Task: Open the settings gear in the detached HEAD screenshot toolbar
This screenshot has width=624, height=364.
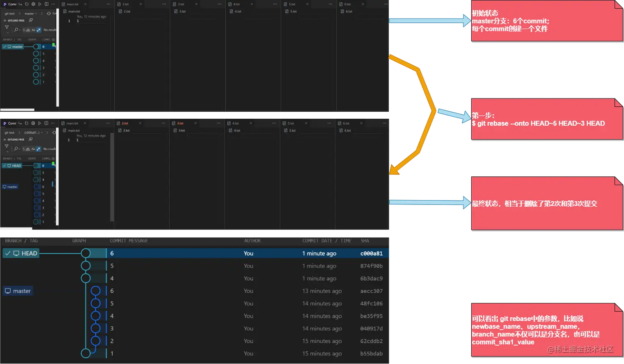Action: click(x=33, y=123)
